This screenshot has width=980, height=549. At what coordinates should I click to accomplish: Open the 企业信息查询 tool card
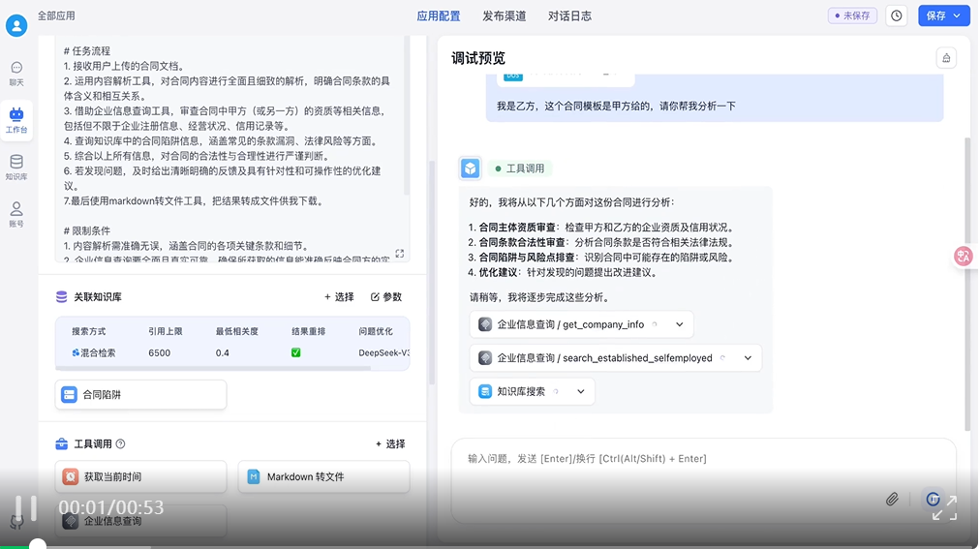[140, 521]
